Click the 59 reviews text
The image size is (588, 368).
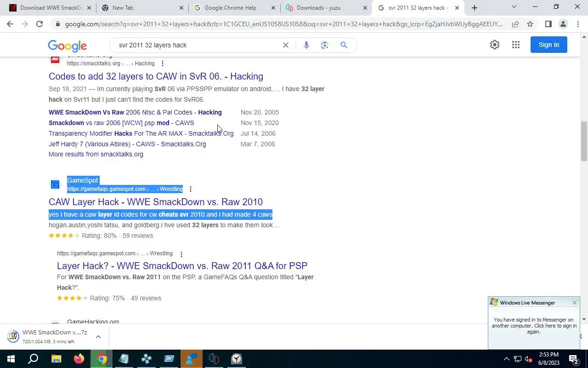[138, 236]
